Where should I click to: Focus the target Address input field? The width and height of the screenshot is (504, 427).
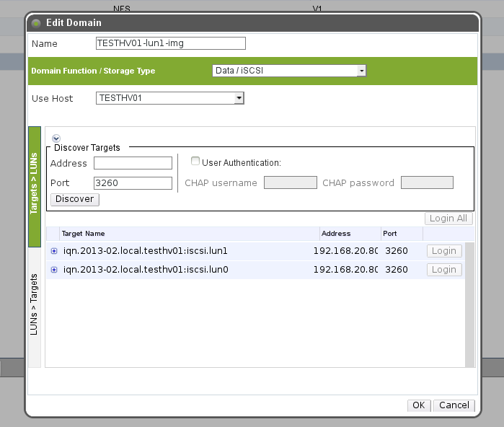coord(133,163)
